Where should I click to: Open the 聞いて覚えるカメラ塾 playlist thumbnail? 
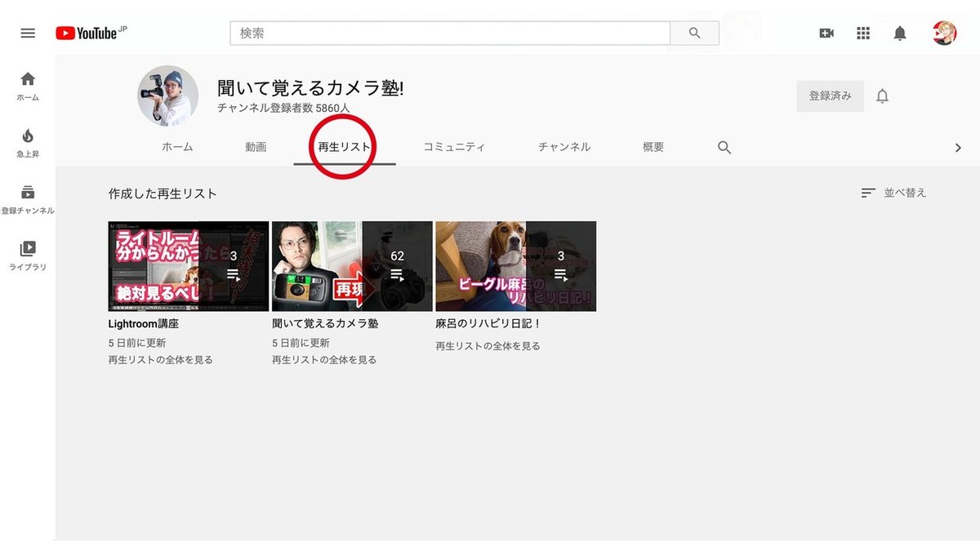coord(352,266)
